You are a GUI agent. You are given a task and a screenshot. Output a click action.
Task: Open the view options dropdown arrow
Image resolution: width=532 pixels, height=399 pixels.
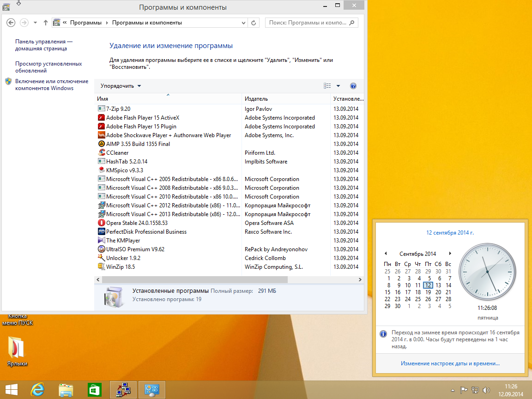[x=338, y=86]
